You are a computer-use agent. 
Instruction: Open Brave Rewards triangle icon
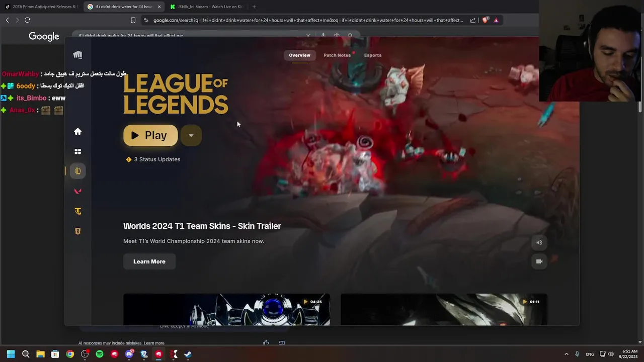click(496, 20)
